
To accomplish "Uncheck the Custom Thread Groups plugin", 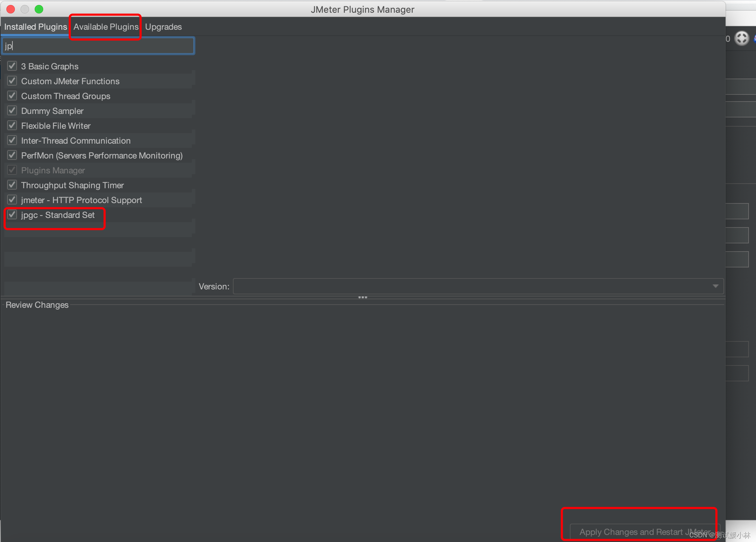I will pyautogui.click(x=12, y=96).
